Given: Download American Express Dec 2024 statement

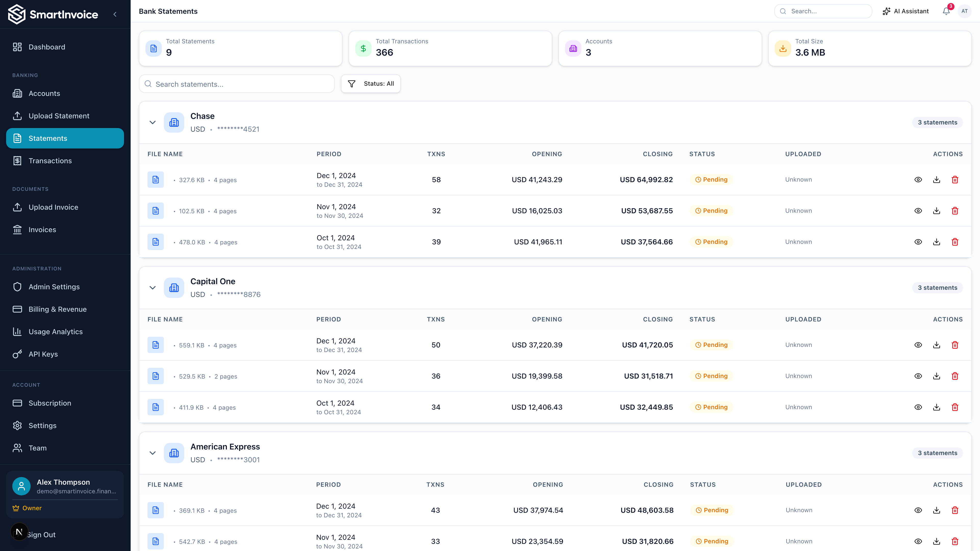Looking at the screenshot, I should [936, 510].
